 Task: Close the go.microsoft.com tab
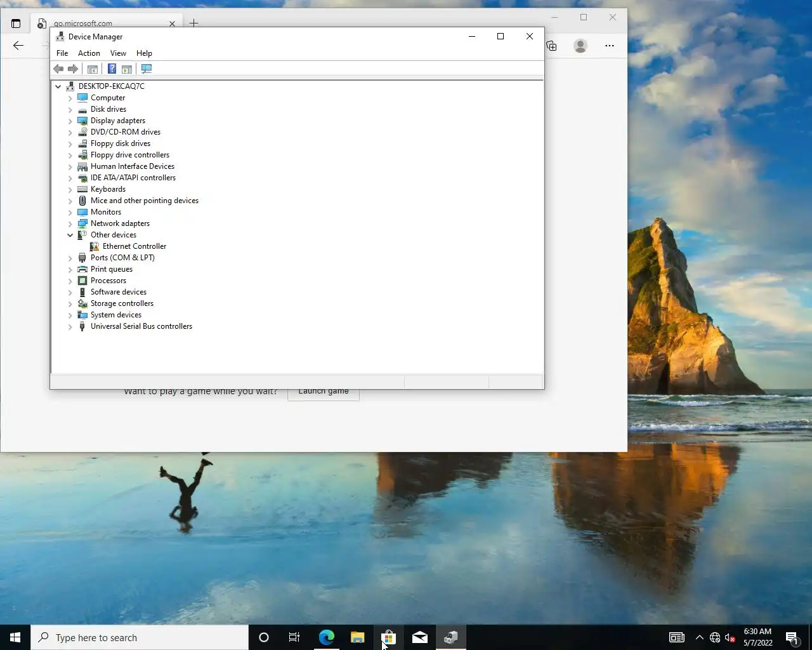click(x=172, y=24)
